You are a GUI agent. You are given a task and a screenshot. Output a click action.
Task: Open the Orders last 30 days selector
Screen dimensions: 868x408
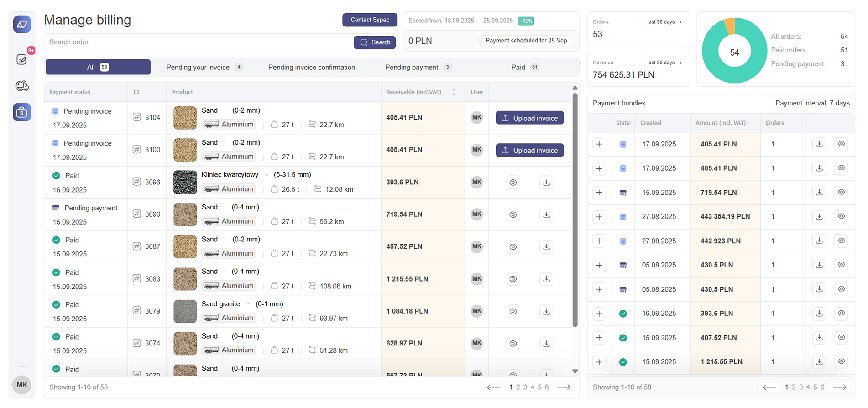coord(664,22)
